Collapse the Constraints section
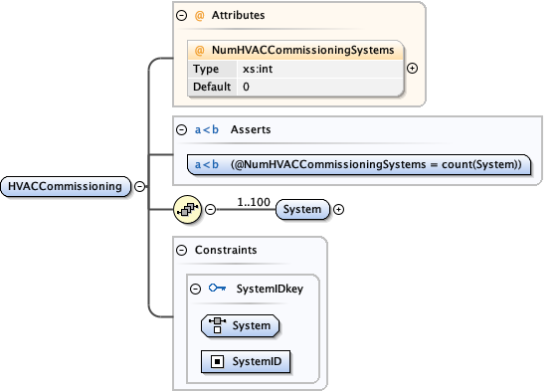 (181, 250)
